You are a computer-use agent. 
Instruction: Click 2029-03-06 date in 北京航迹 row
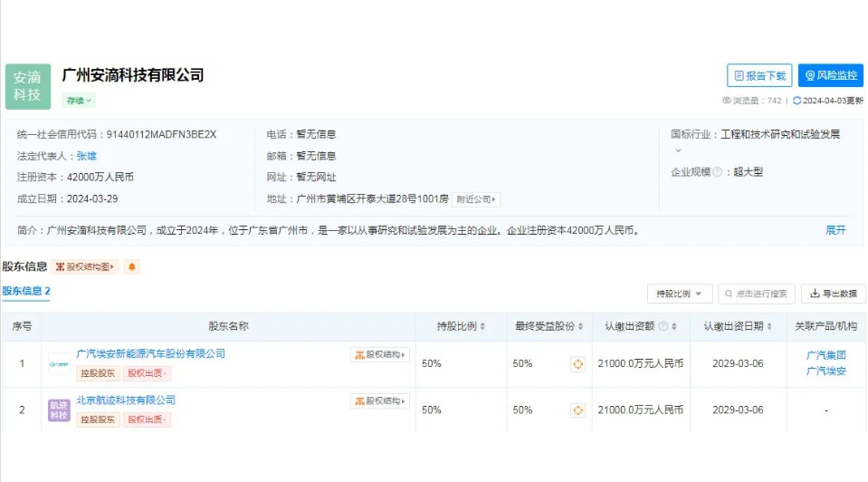[x=738, y=410]
